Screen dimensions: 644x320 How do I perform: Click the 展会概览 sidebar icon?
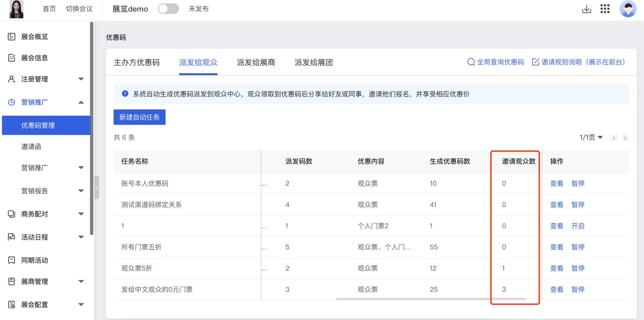click(12, 37)
